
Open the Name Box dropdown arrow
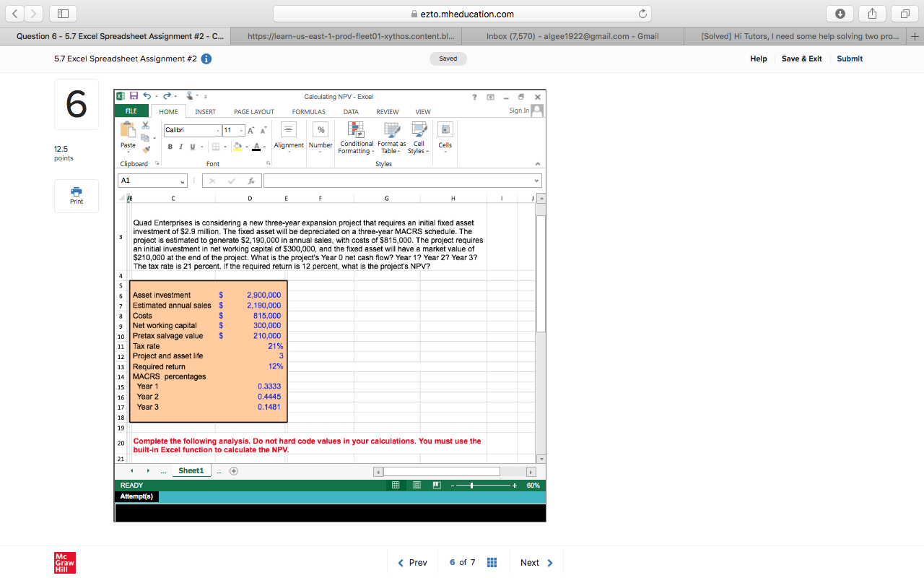pos(182,181)
